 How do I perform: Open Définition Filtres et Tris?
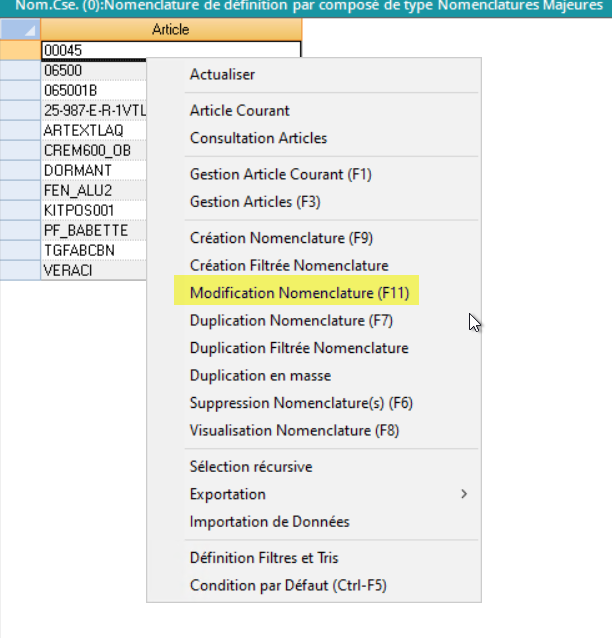[270, 558]
